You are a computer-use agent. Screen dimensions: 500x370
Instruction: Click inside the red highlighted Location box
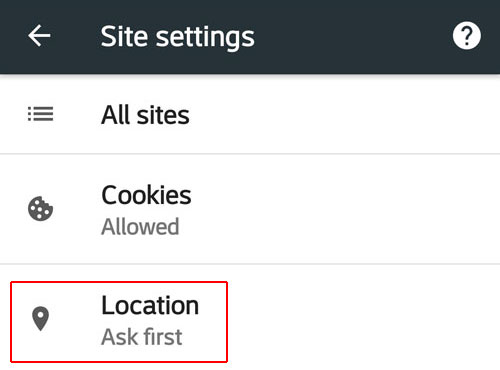pos(119,322)
